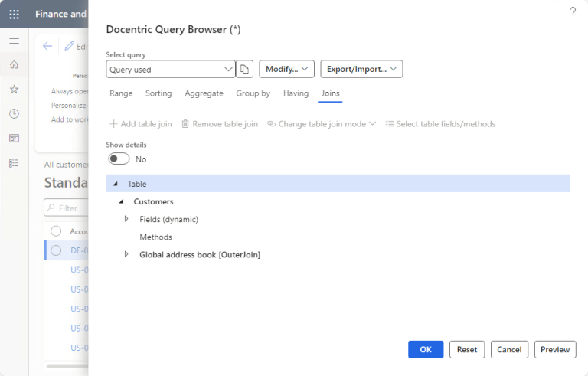Click Always open option on background page
This screenshot has width=588, height=376.
click(x=70, y=91)
